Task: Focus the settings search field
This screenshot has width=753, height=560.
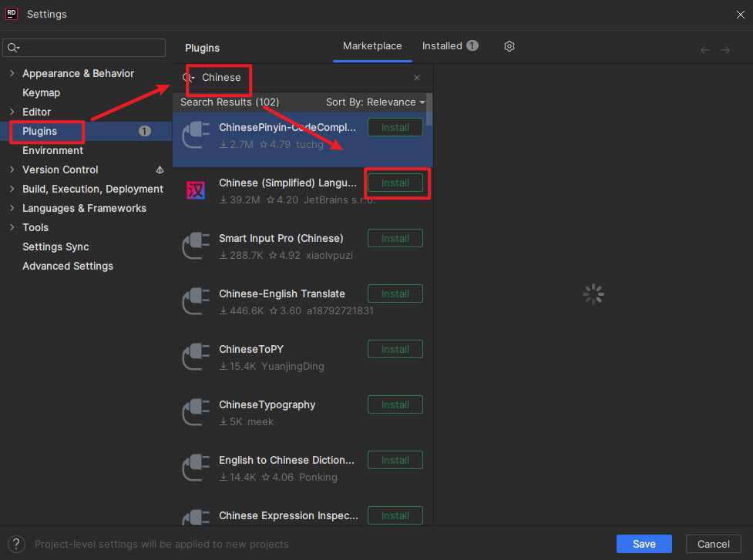Action: (x=84, y=48)
